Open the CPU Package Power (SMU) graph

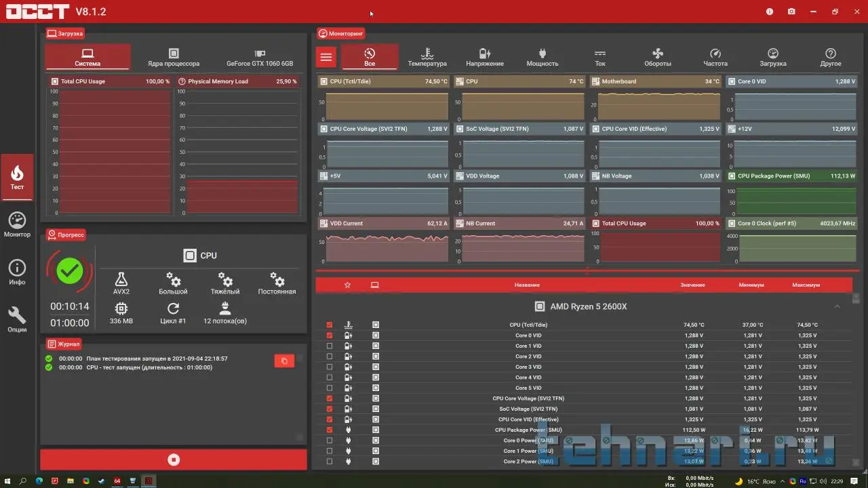(791, 193)
